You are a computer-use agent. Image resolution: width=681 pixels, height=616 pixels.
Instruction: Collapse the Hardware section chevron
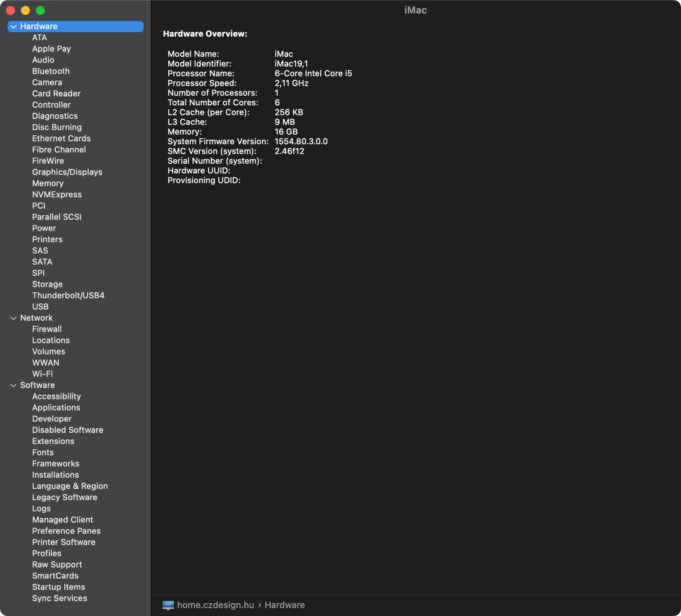pos(13,27)
